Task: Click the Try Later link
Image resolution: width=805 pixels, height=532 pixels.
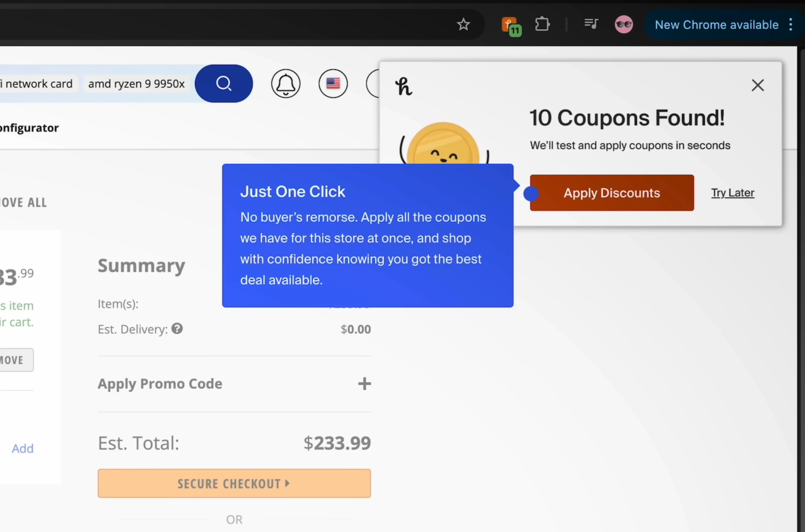Action: [x=733, y=193]
